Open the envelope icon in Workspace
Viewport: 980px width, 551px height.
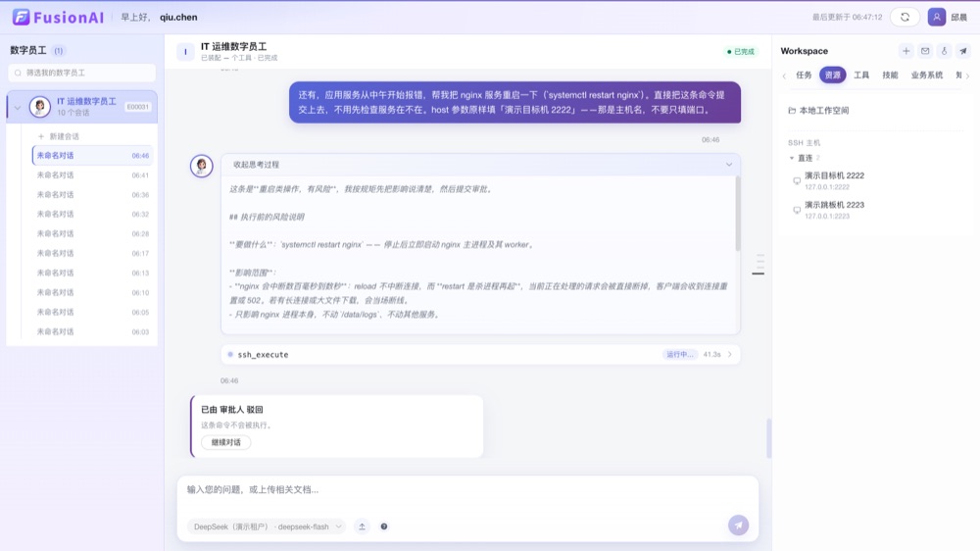[x=925, y=51]
